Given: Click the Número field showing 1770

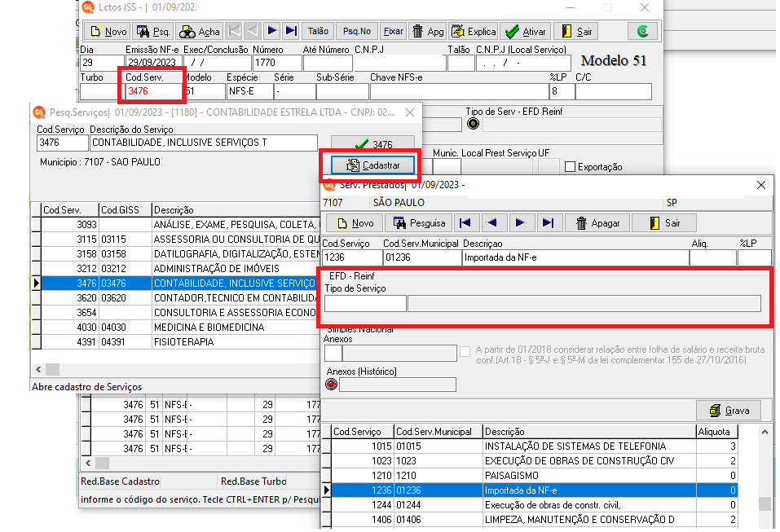Looking at the screenshot, I should click(277, 63).
